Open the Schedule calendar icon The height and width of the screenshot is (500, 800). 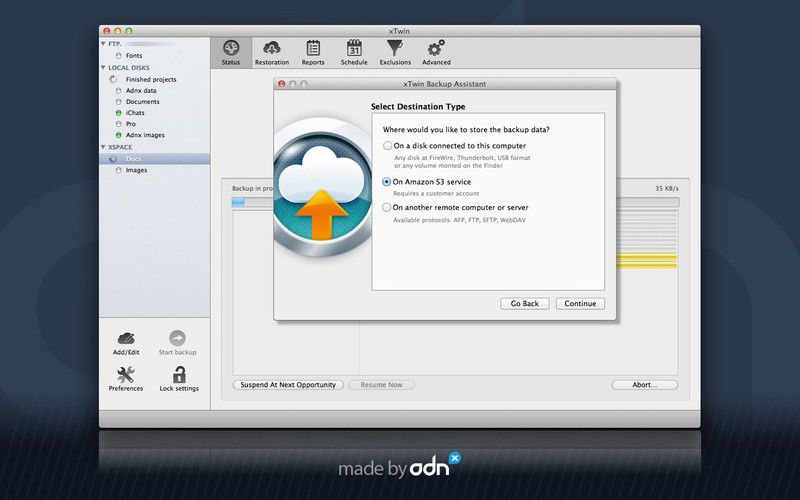[x=354, y=48]
